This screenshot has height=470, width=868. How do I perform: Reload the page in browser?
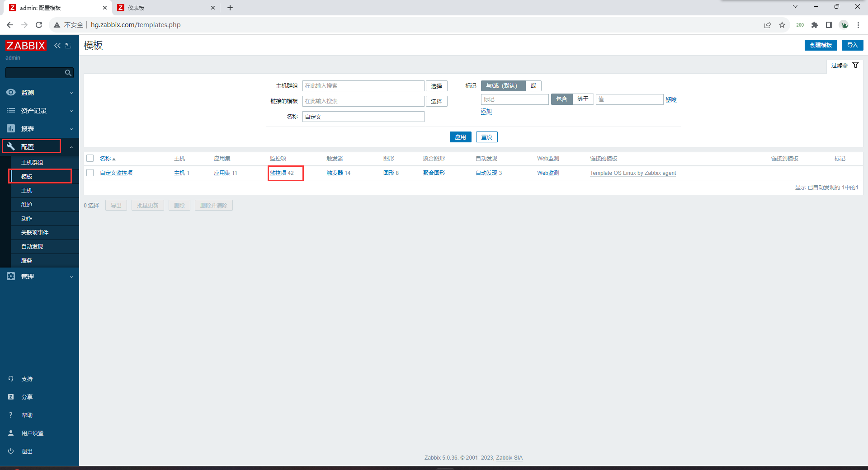point(39,25)
